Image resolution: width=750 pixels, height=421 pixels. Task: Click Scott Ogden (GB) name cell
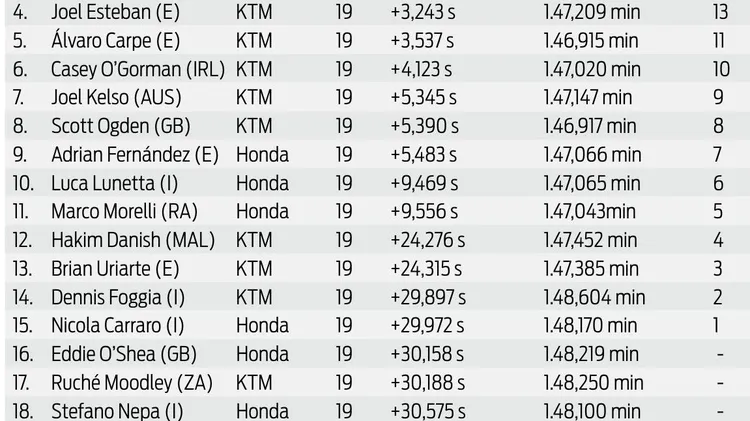pos(120,127)
